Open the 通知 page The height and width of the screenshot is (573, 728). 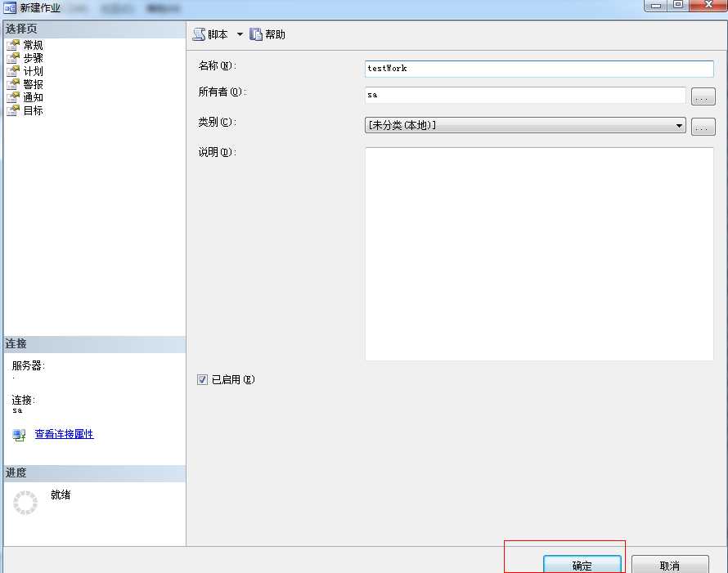(x=33, y=97)
